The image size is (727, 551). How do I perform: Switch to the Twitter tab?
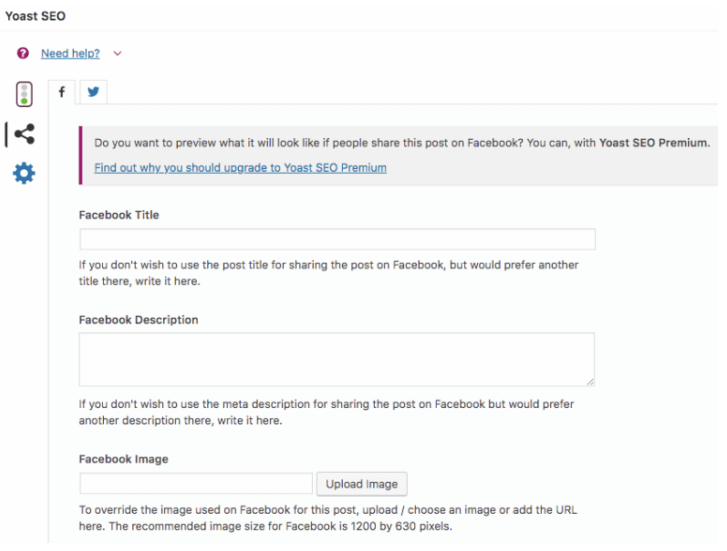coord(93,92)
